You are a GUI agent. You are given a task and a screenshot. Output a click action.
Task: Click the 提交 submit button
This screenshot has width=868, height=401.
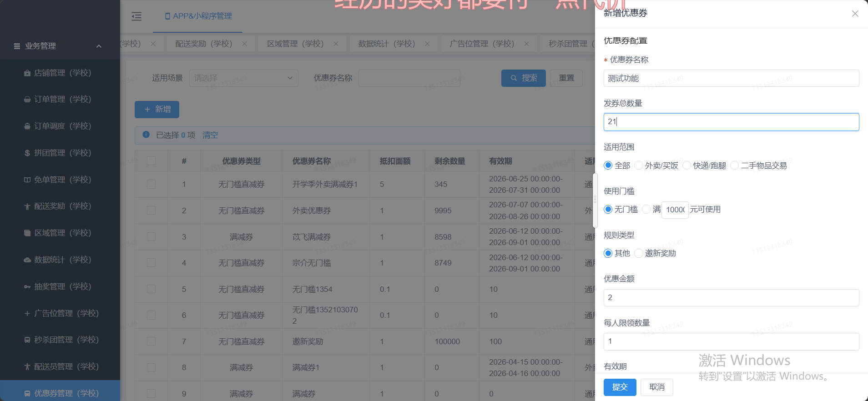pos(620,387)
